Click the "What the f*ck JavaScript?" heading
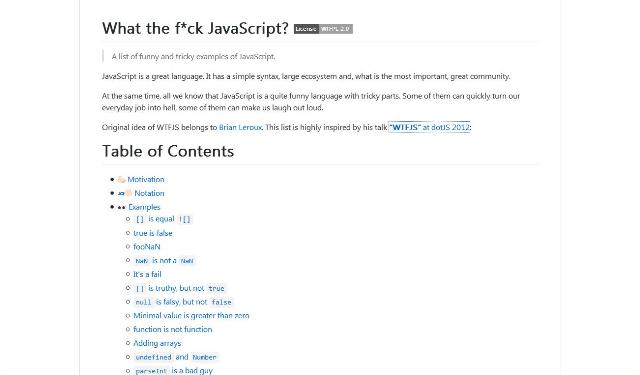 [x=195, y=29]
